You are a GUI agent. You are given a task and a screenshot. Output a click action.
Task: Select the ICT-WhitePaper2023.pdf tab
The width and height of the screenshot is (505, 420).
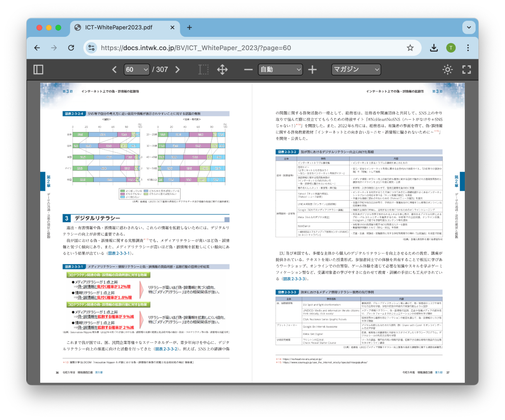pyautogui.click(x=118, y=27)
